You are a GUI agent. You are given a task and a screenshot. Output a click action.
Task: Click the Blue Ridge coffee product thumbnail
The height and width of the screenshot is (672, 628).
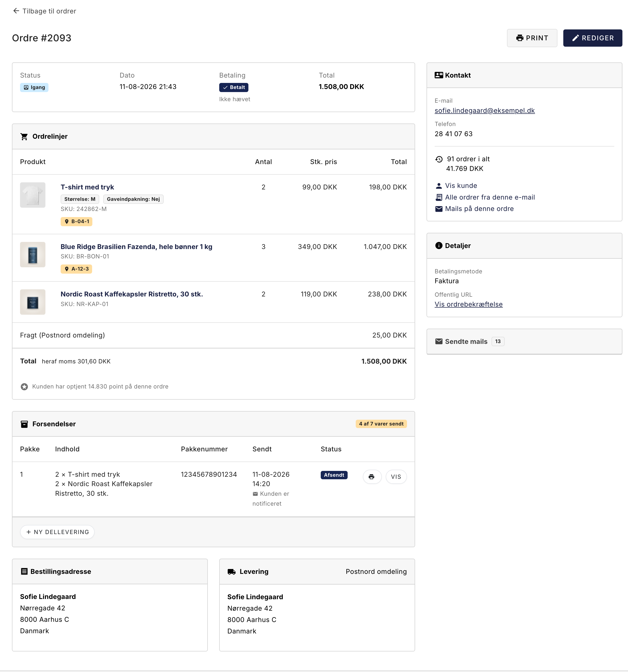[32, 255]
